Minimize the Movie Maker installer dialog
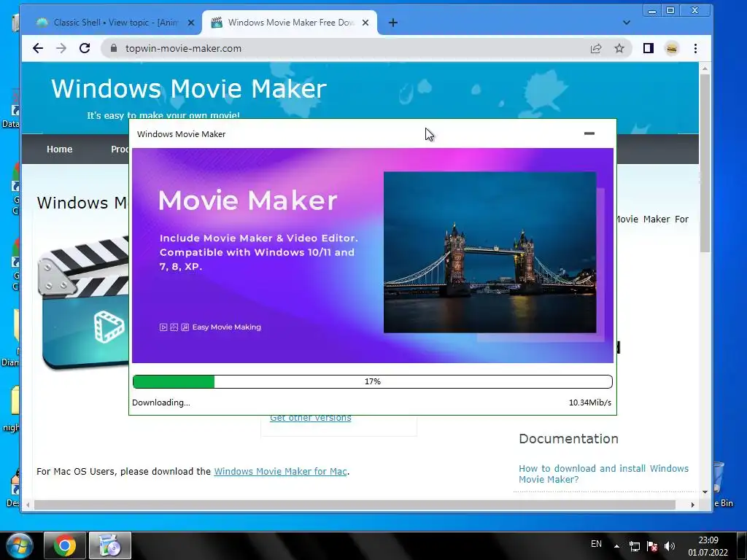 click(x=589, y=133)
